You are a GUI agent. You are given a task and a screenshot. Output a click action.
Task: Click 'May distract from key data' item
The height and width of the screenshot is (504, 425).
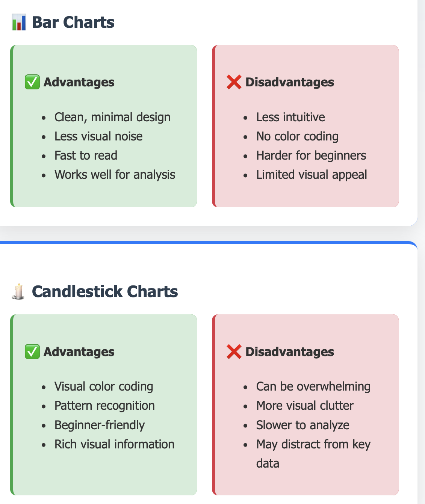coord(313,454)
